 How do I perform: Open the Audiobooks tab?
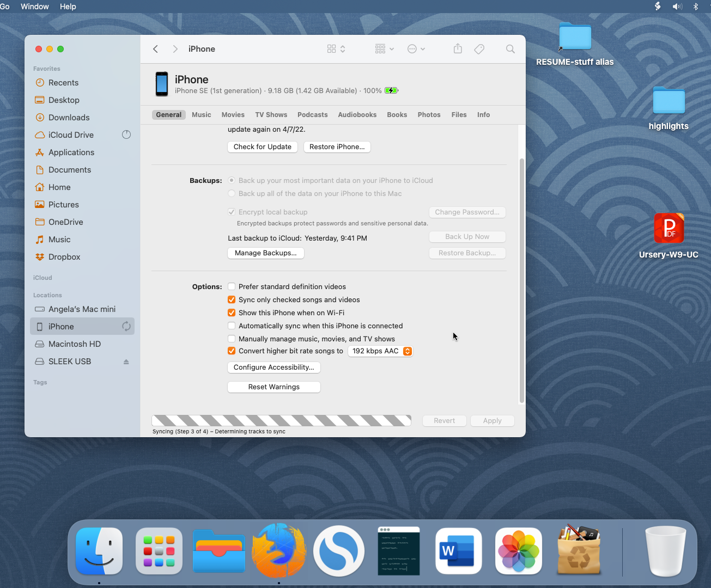pos(357,115)
